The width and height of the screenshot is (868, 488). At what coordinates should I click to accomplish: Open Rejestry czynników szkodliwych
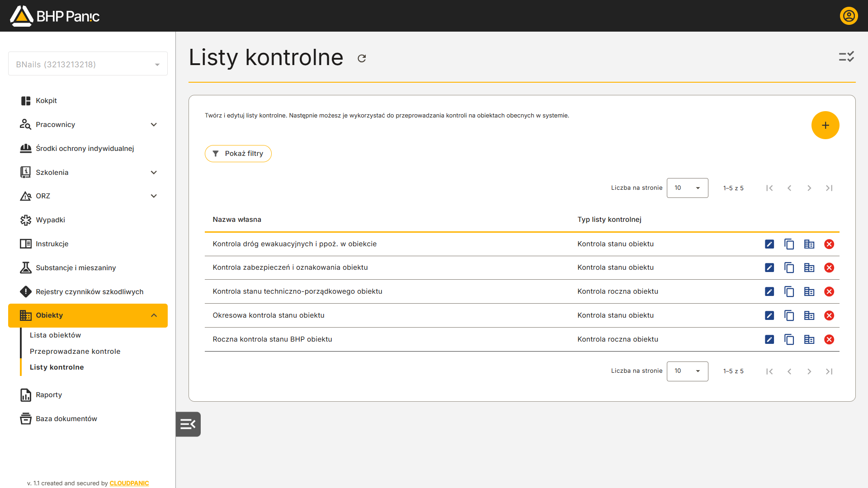(x=88, y=291)
